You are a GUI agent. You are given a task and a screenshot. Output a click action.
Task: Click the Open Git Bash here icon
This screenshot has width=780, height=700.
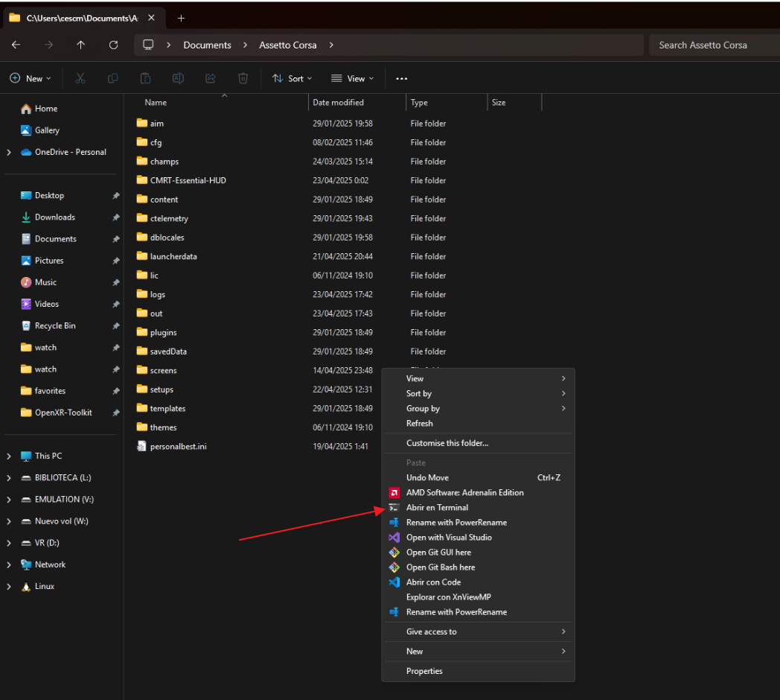pos(394,567)
